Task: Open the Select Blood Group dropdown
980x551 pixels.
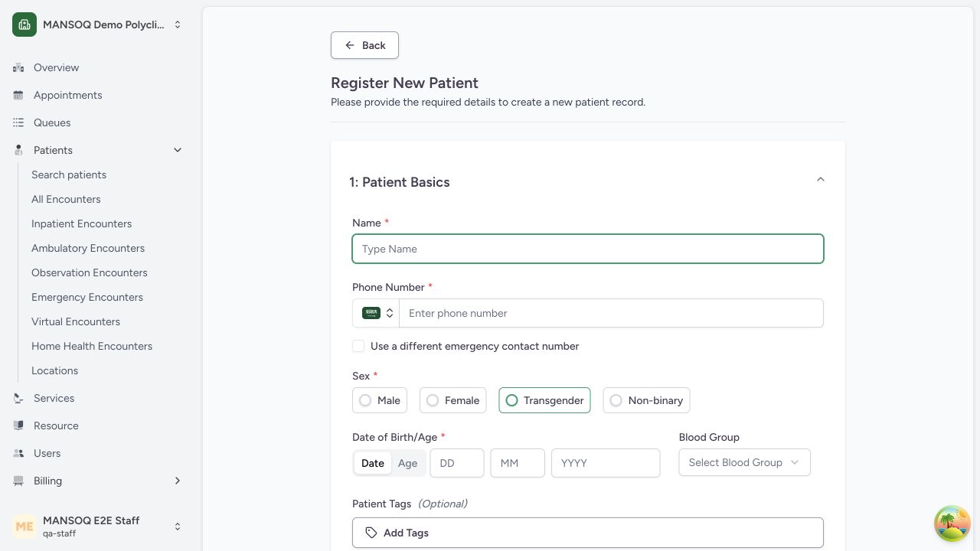Action: [x=744, y=462]
